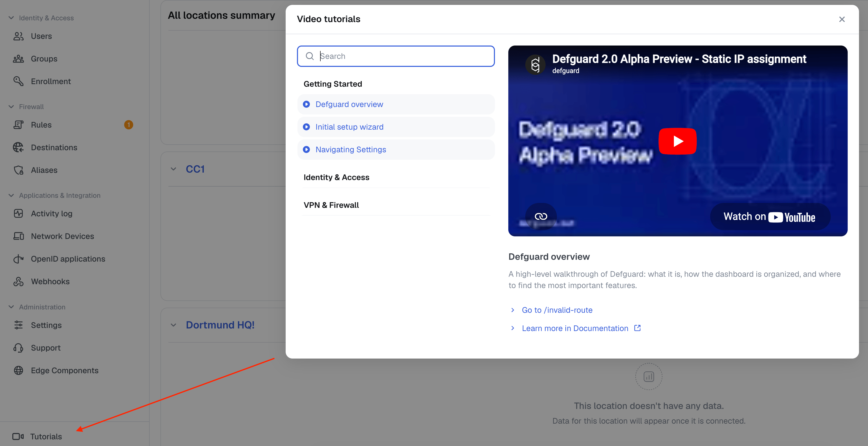868x446 pixels.
Task: Collapse the Firewall section chevron
Action: (11, 106)
